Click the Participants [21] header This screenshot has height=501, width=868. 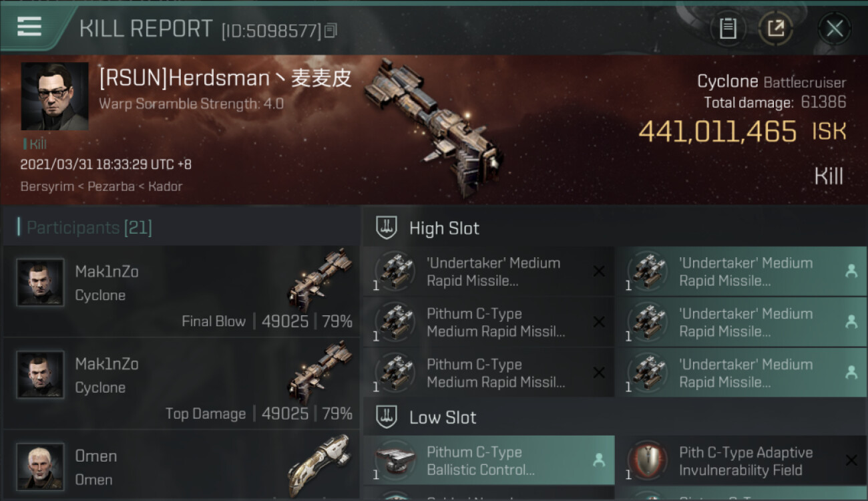point(89,228)
